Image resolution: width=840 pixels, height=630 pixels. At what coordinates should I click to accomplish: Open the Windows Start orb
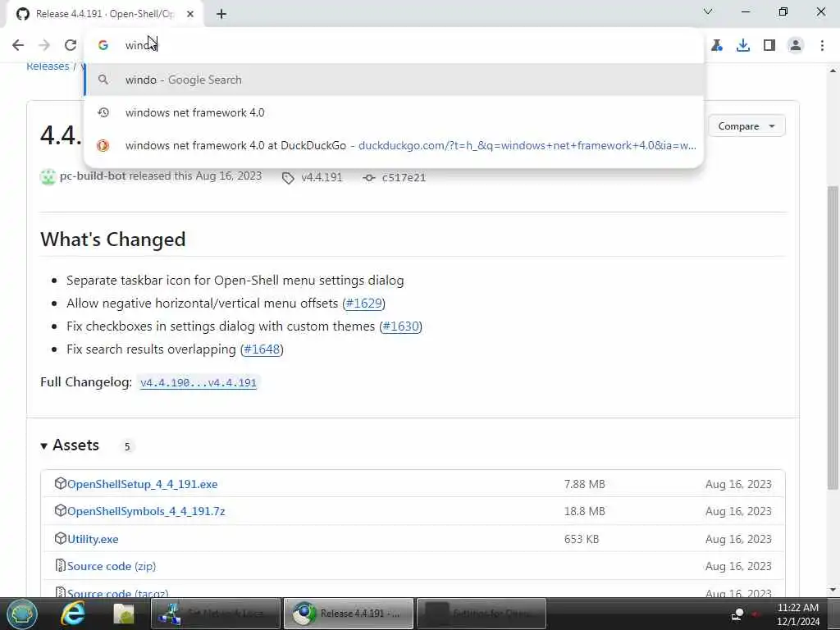[21, 614]
